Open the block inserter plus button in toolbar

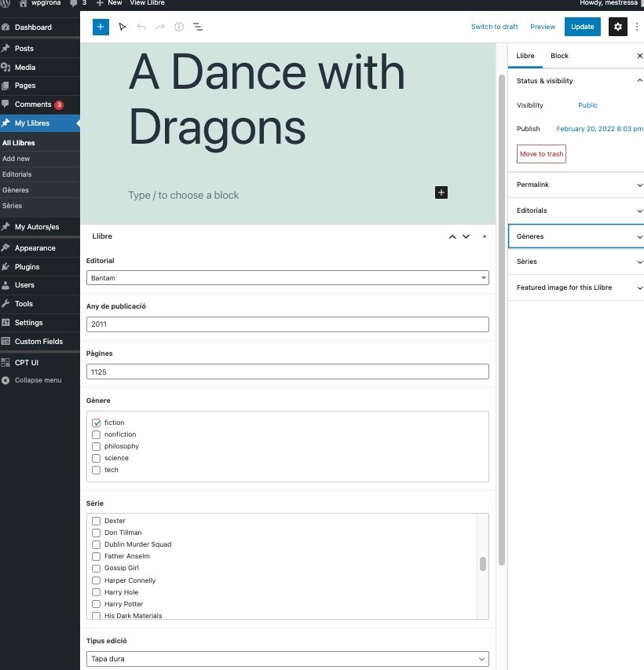pos(101,27)
